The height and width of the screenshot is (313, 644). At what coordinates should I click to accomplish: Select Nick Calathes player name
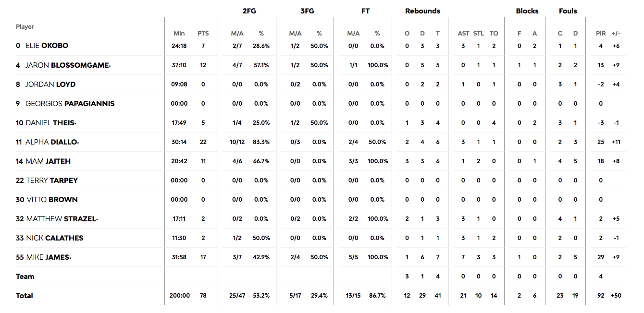55,238
